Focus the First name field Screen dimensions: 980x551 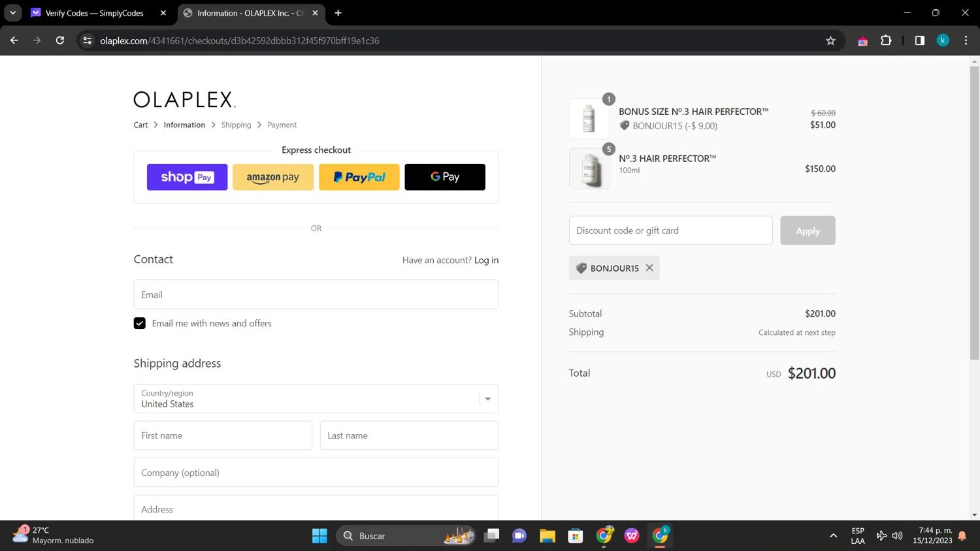point(223,435)
